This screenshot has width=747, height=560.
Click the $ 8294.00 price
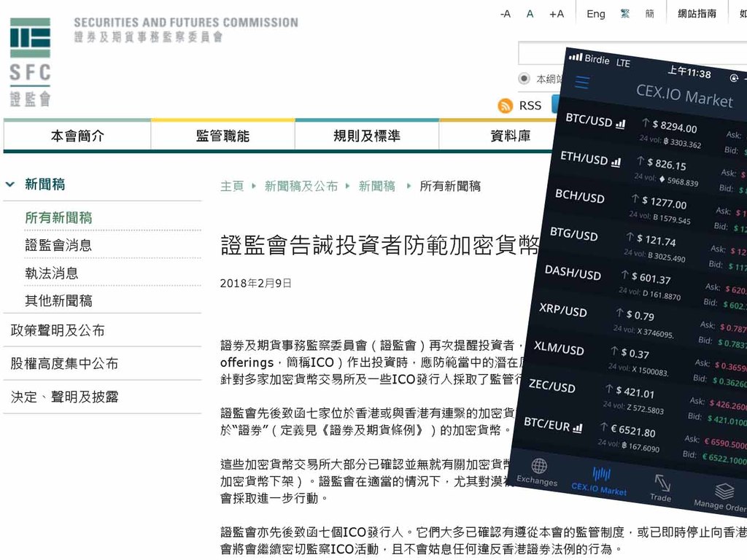pyautogui.click(x=675, y=126)
